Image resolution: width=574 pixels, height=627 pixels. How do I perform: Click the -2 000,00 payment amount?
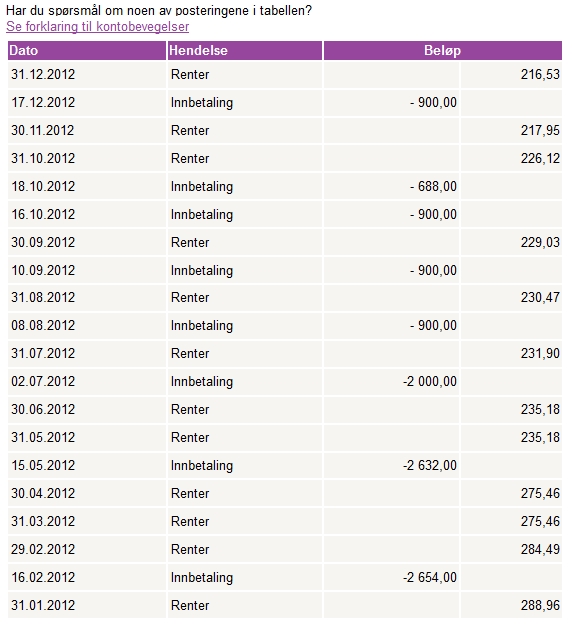pyautogui.click(x=430, y=381)
